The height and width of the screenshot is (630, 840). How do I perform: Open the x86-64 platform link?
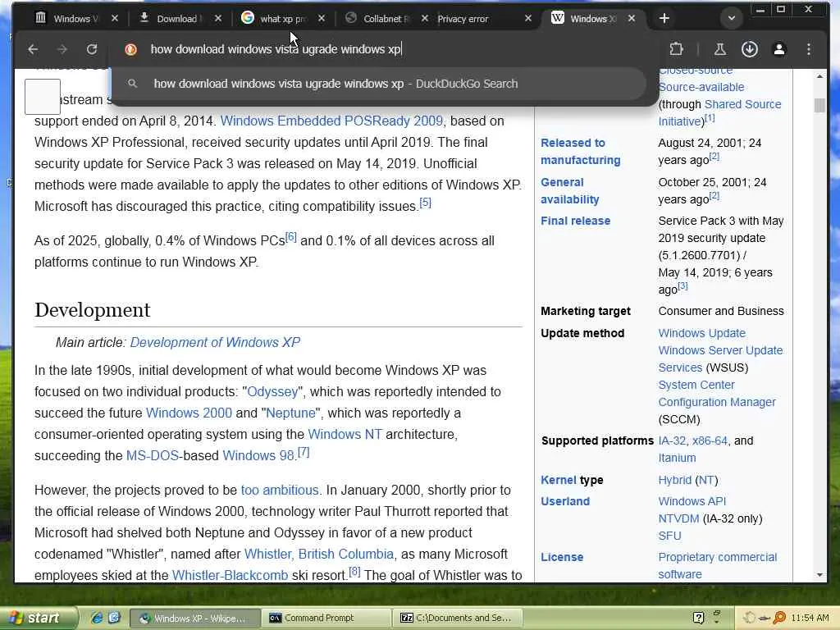coord(710,441)
